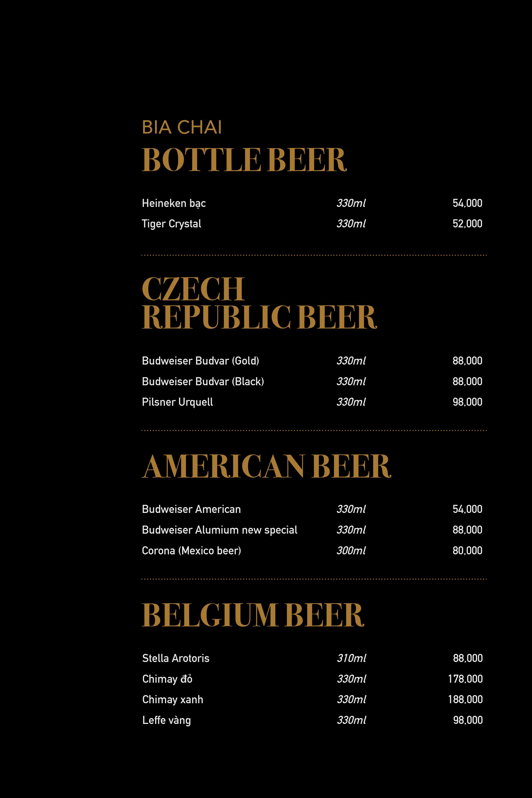The image size is (532, 798).
Task: Click the Chimay xanh price 188,000
Action: click(465, 699)
